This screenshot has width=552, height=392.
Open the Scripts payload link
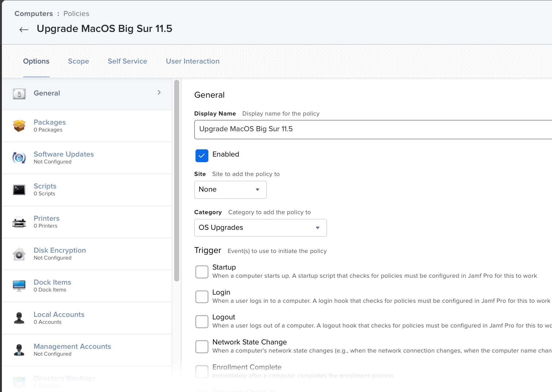(x=45, y=186)
